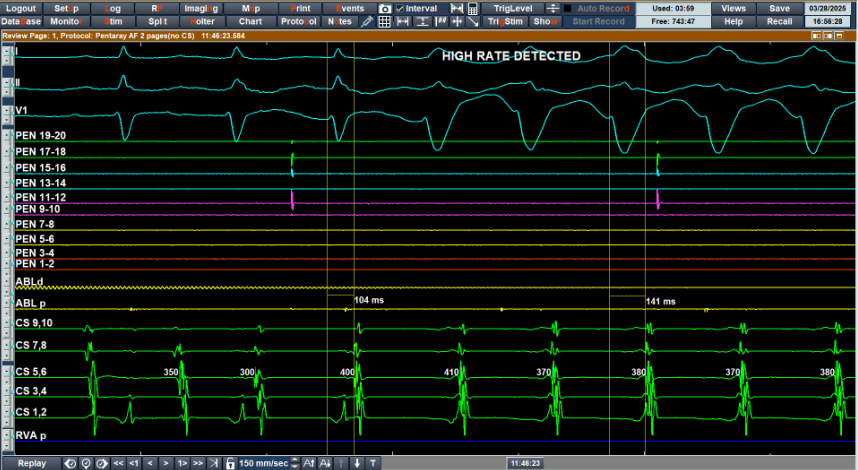Viewport: 858px width, 470px height.
Task: Open the Protocol button
Action: [x=299, y=22]
